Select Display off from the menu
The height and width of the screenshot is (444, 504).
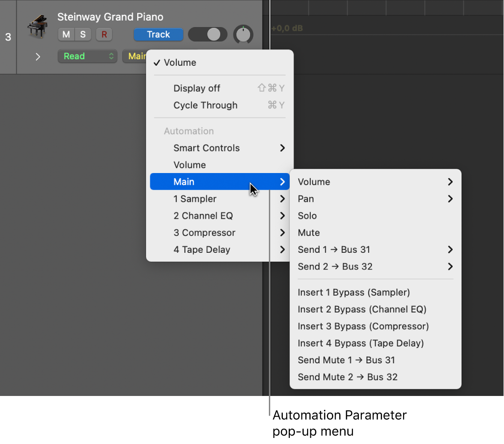(197, 88)
